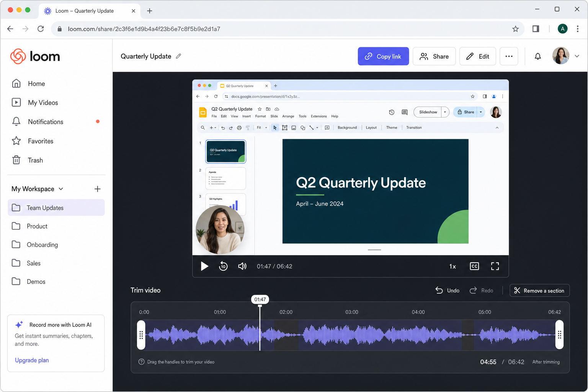This screenshot has height=392, width=588.
Task: Toggle the browser side panel icon
Action: [x=536, y=29]
